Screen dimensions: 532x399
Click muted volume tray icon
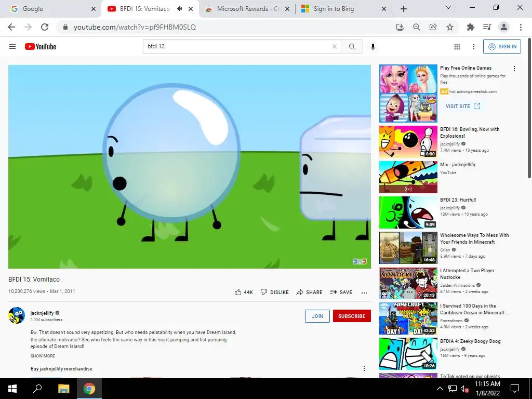pos(464,389)
